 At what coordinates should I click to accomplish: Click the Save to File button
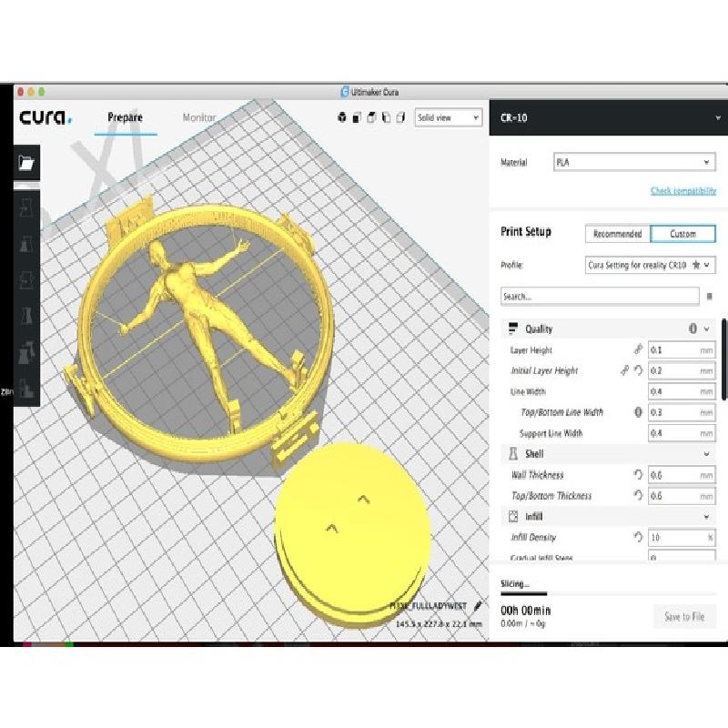point(684,617)
